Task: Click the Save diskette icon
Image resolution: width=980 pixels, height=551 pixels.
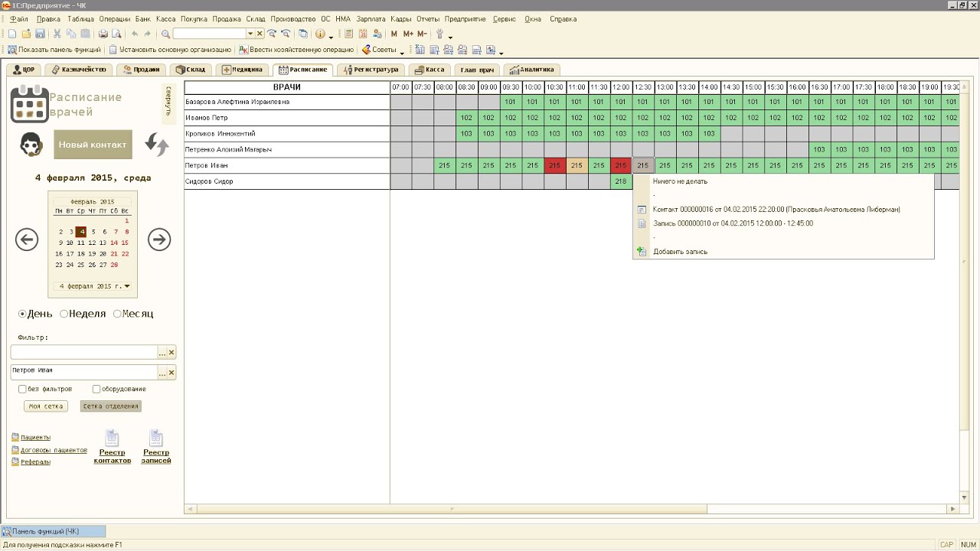Action: [x=40, y=34]
